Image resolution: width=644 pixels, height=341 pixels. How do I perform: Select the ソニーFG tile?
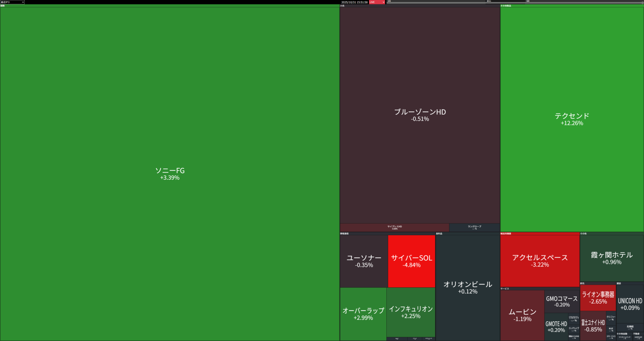coord(170,174)
